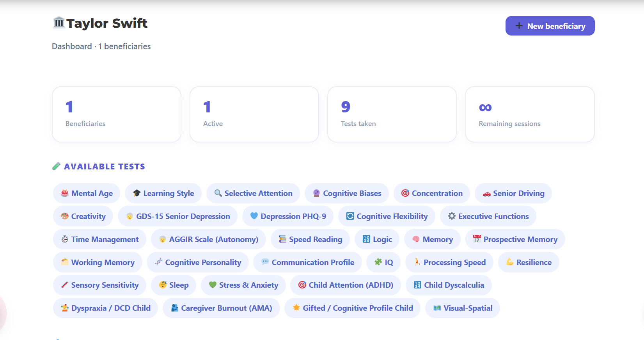Click the gear icon on Executive Functions

(452, 216)
